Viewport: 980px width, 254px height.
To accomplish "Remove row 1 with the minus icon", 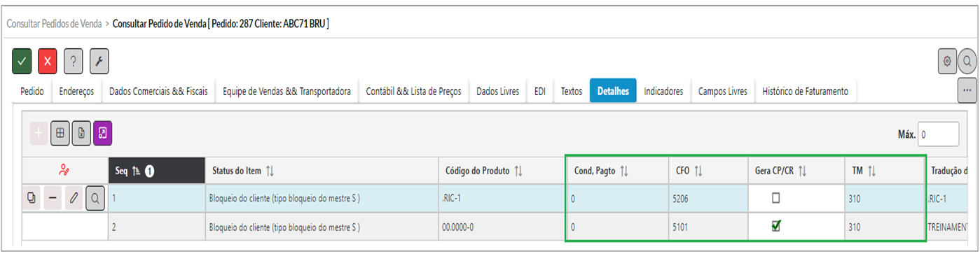I will pyautogui.click(x=53, y=199).
